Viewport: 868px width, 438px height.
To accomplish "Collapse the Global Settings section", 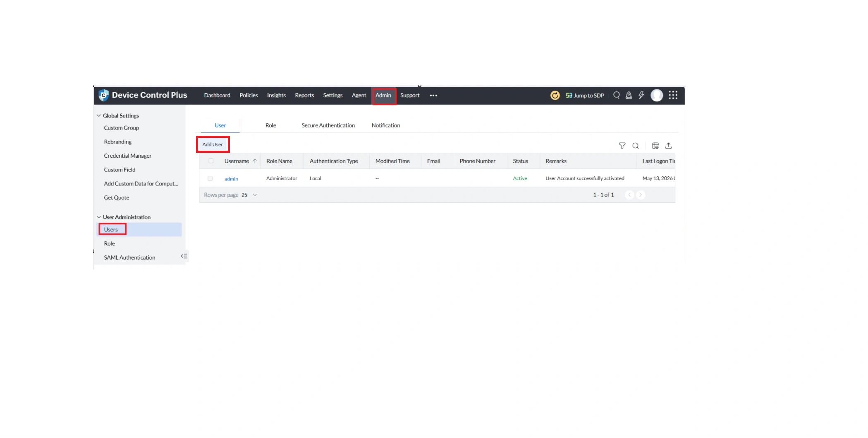I will tap(99, 116).
